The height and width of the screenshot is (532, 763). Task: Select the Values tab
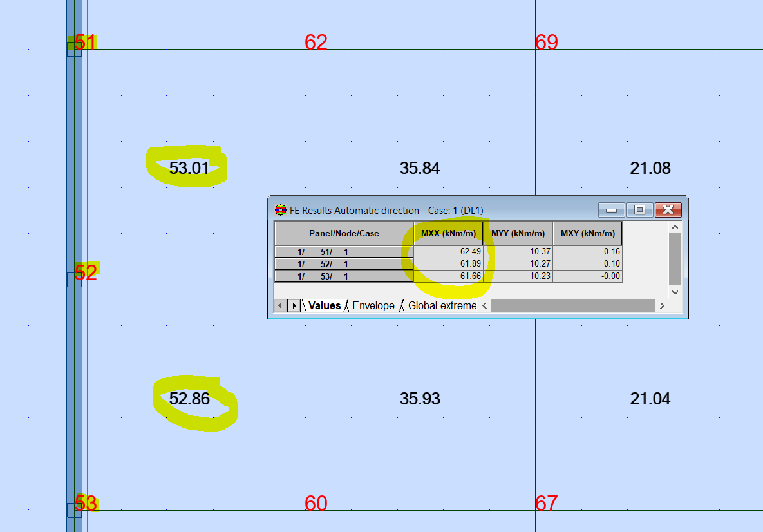pyautogui.click(x=324, y=305)
